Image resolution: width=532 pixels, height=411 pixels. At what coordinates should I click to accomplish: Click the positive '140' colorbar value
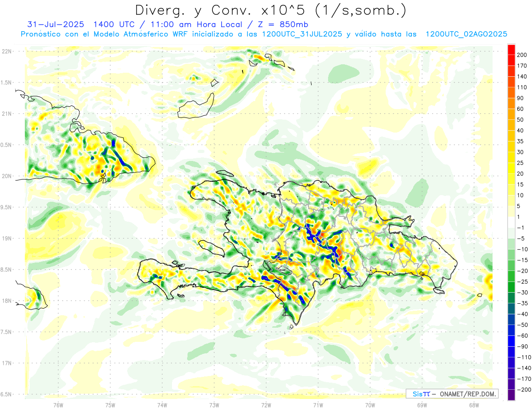pyautogui.click(x=522, y=76)
